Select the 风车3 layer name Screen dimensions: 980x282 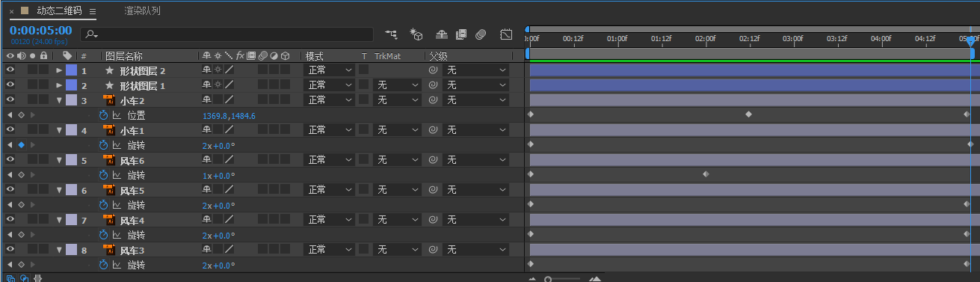coord(132,250)
